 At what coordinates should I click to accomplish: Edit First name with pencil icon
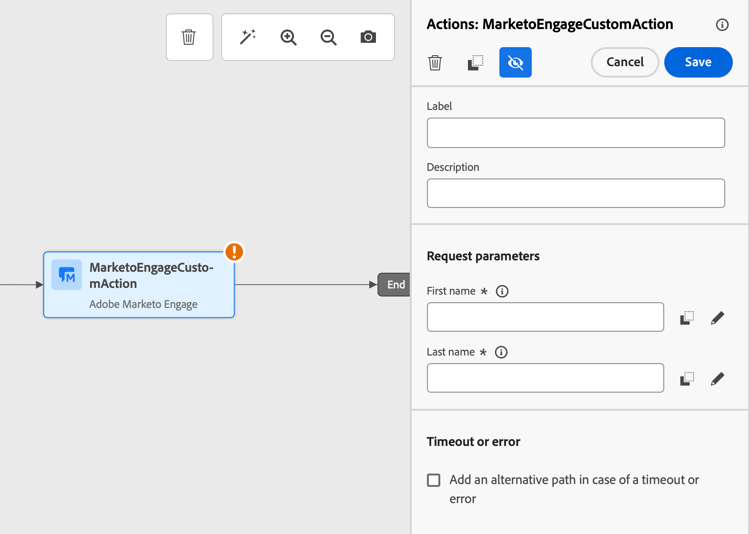coord(717,318)
